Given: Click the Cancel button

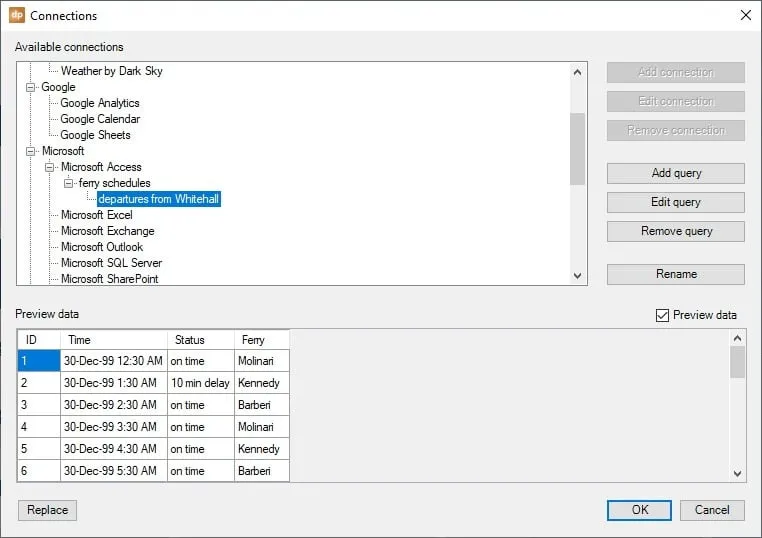Looking at the screenshot, I should coord(712,510).
